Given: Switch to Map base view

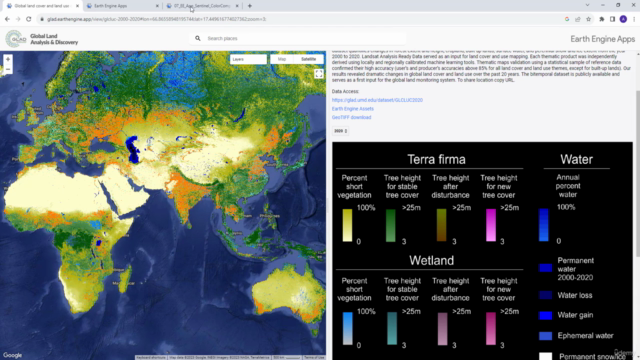Looking at the screenshot, I should pyautogui.click(x=282, y=59).
